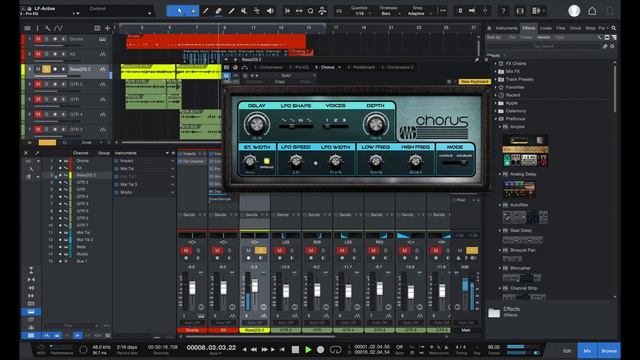This screenshot has width=640, height=360.
Task: Click the Ampire thumbnail in browser
Action: [x=525, y=151]
